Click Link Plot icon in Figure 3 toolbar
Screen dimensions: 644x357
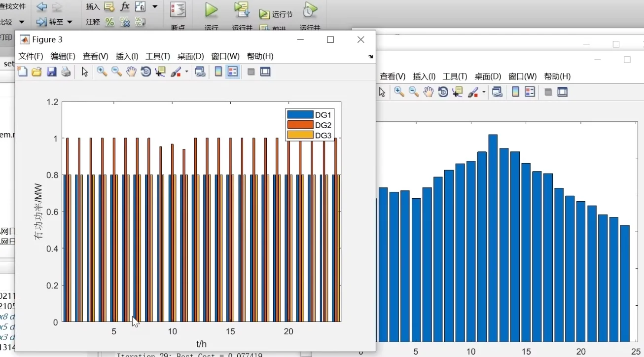200,72
